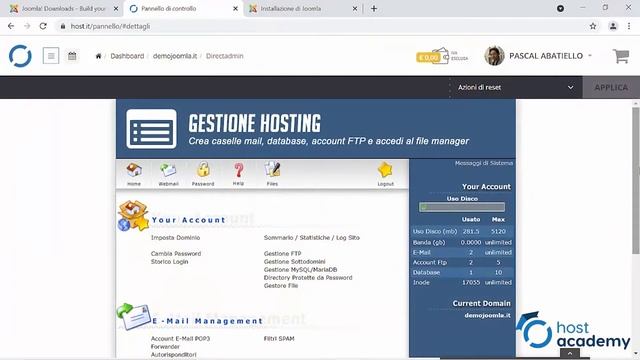The image size is (640, 360).
Task: Open Imposta Dominio link
Action: tap(176, 238)
